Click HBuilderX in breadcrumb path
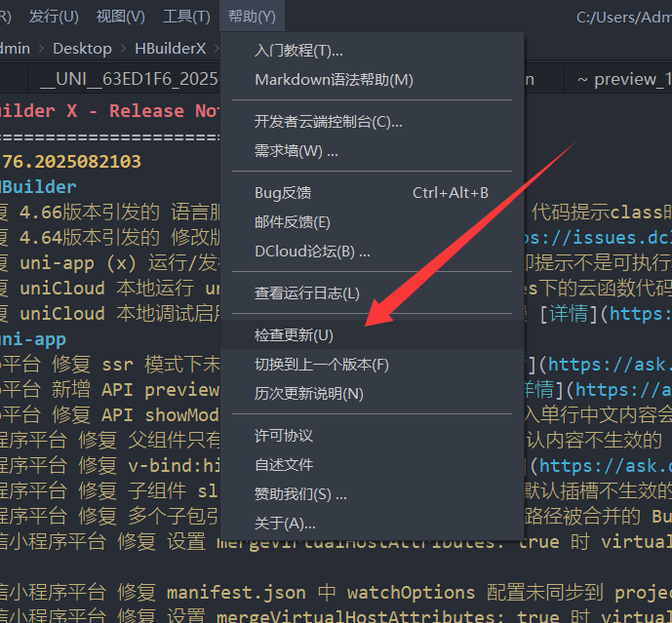The width and height of the screenshot is (672, 623). 170,49
